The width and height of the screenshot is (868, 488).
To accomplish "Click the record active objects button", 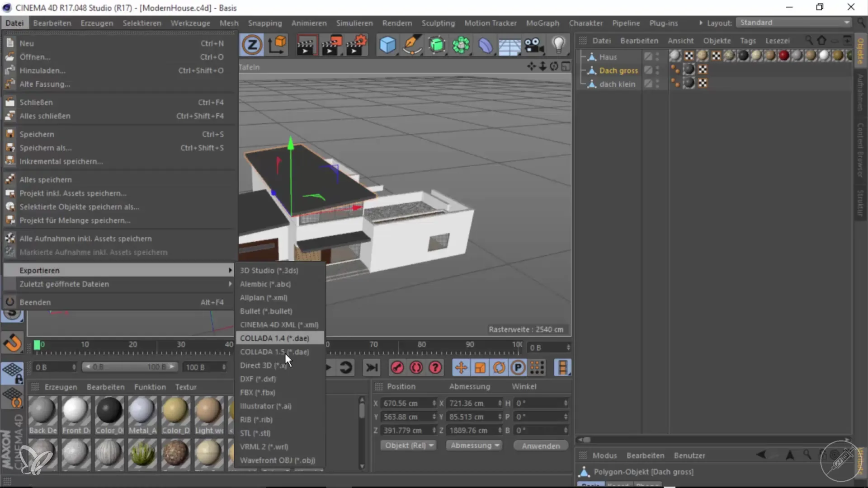I will (x=397, y=367).
